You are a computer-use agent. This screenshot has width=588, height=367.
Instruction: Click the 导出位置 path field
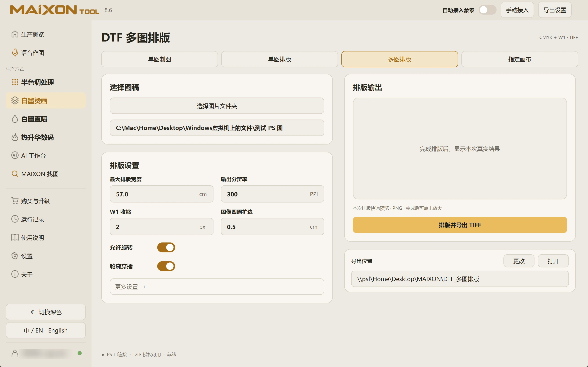click(460, 279)
